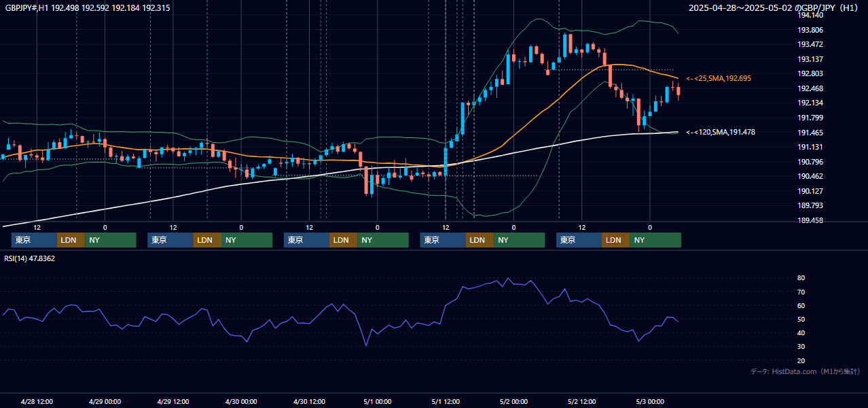Image resolution: width=868 pixels, height=408 pixels.
Task: Click the RSI scale value 40
Action: pyautogui.click(x=801, y=333)
